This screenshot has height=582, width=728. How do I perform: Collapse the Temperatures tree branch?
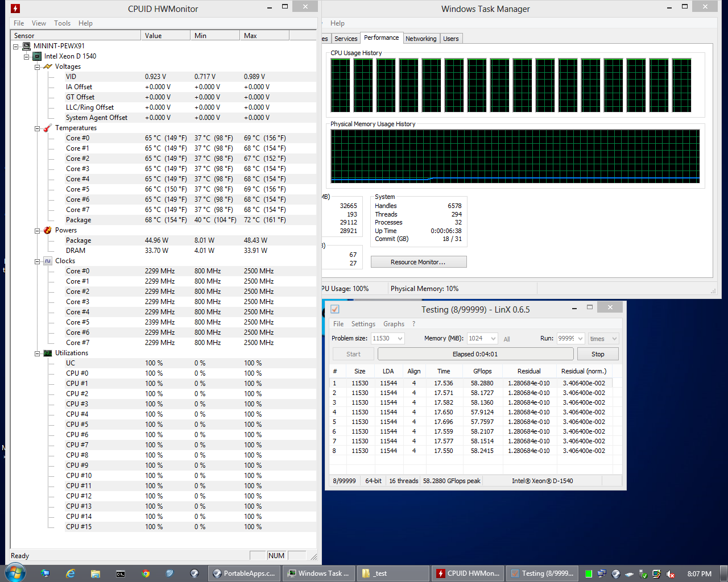coord(37,128)
